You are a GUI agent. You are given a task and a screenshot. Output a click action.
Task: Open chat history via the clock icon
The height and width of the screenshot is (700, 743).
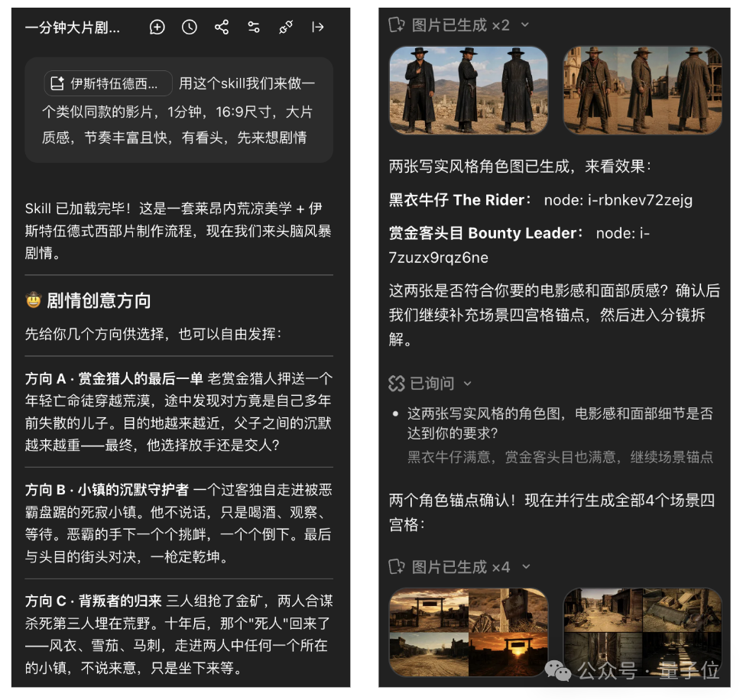point(189,27)
